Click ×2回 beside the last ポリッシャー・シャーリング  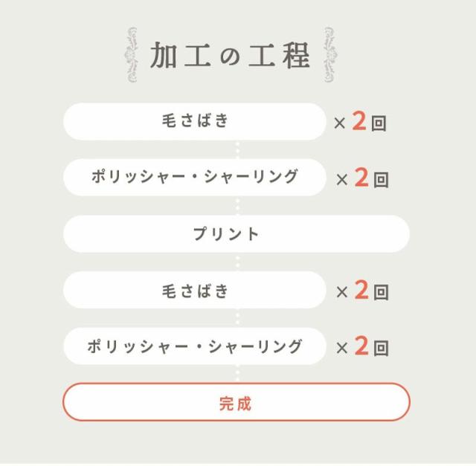(x=362, y=347)
